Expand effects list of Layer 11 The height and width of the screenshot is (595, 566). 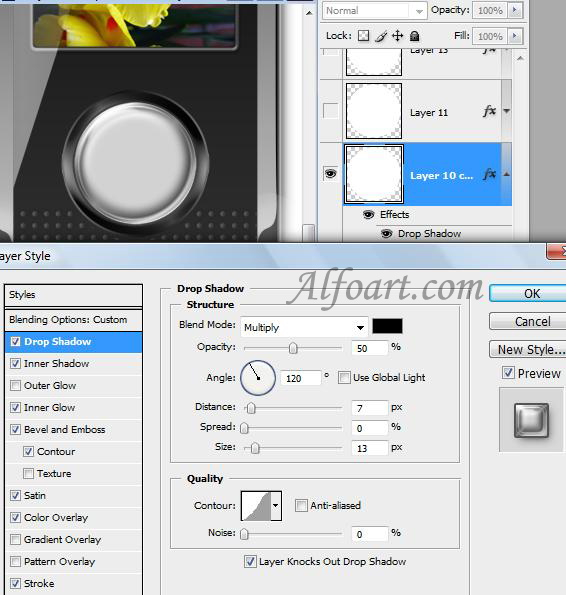pos(506,111)
